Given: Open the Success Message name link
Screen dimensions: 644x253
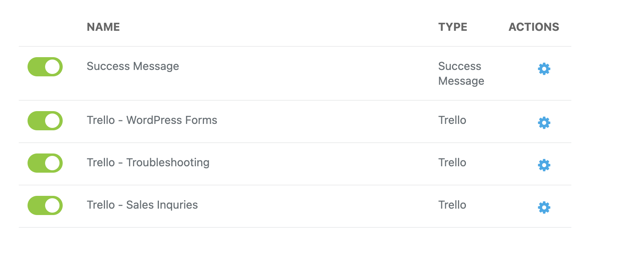Looking at the screenshot, I should 133,66.
